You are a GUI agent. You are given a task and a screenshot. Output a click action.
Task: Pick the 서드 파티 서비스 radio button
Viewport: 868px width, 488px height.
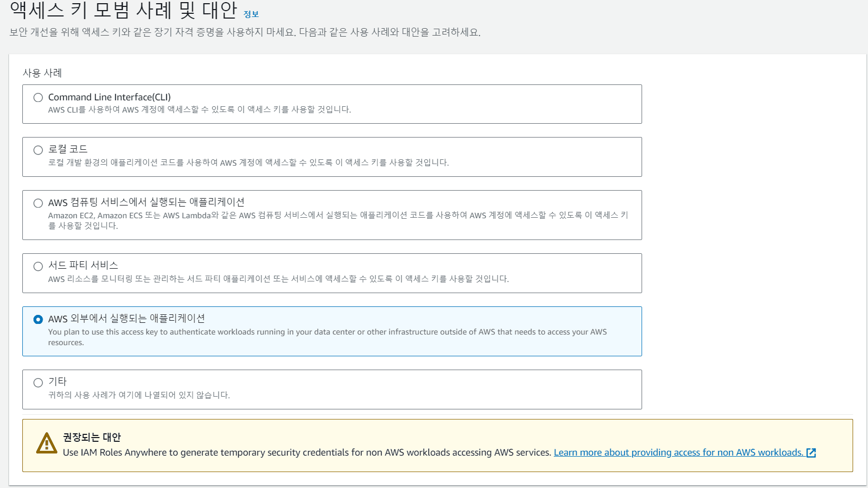point(38,267)
